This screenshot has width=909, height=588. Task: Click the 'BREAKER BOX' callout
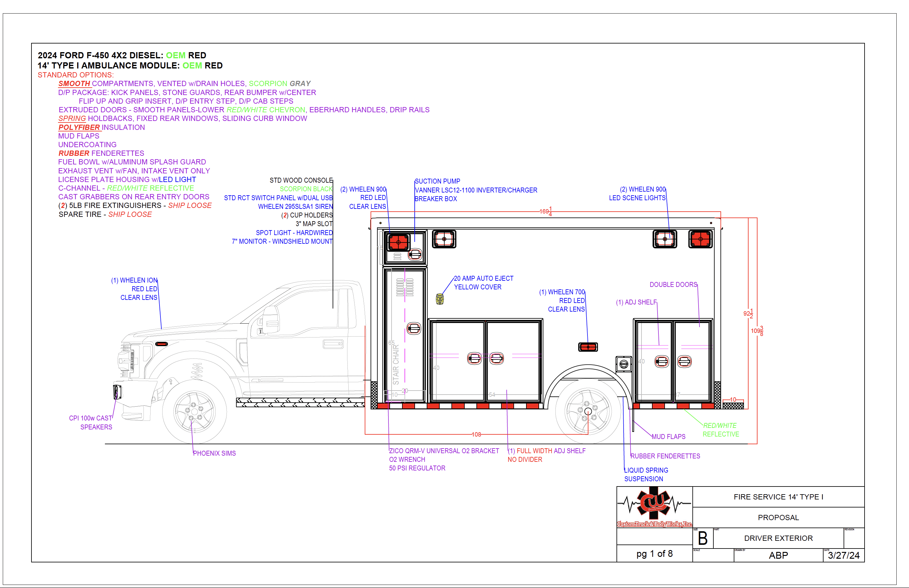click(x=436, y=199)
